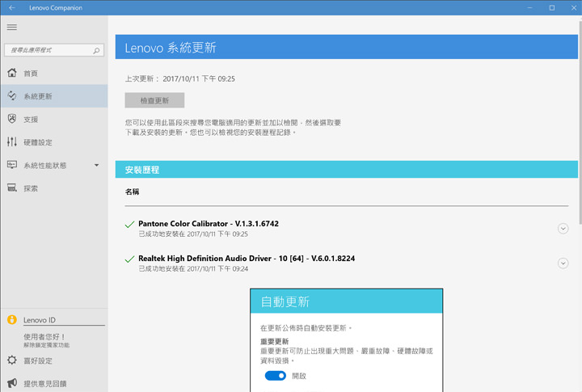Open 喜好設定 gear icon
582x392 pixels.
coord(11,360)
